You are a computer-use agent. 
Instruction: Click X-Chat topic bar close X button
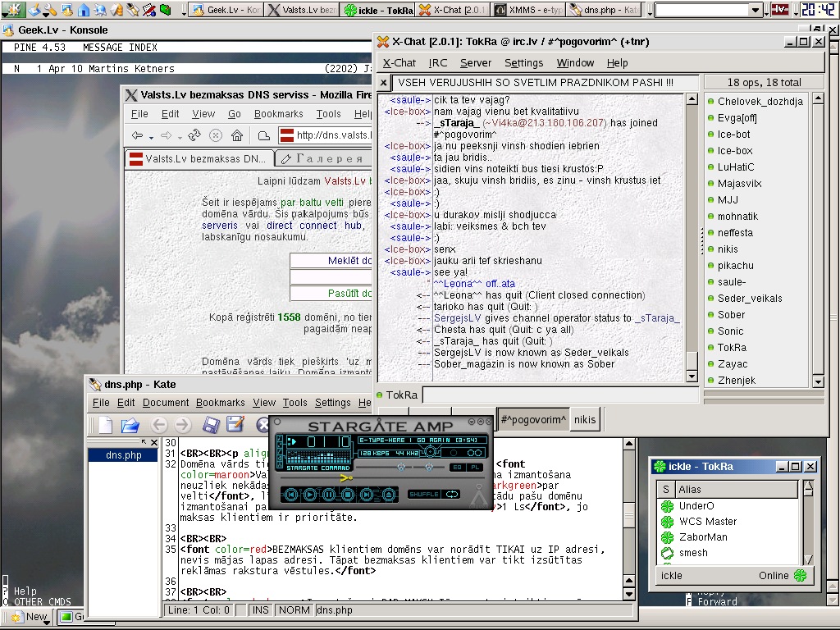tap(384, 83)
